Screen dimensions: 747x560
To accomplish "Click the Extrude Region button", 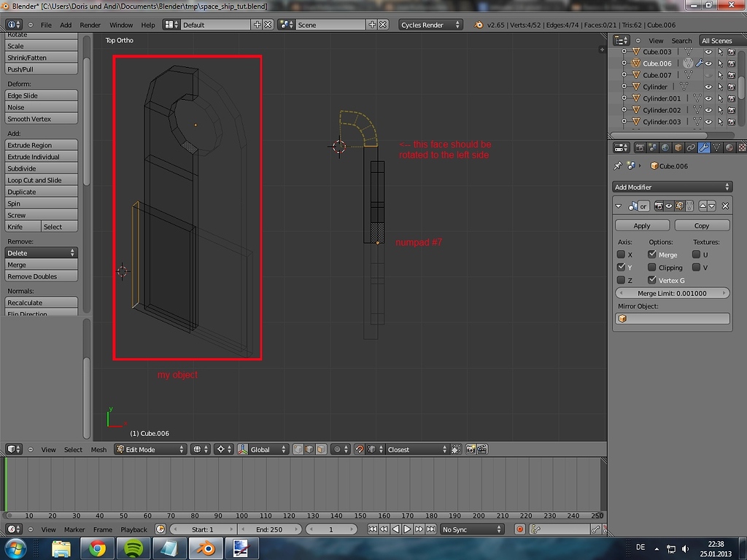I will click(x=41, y=145).
